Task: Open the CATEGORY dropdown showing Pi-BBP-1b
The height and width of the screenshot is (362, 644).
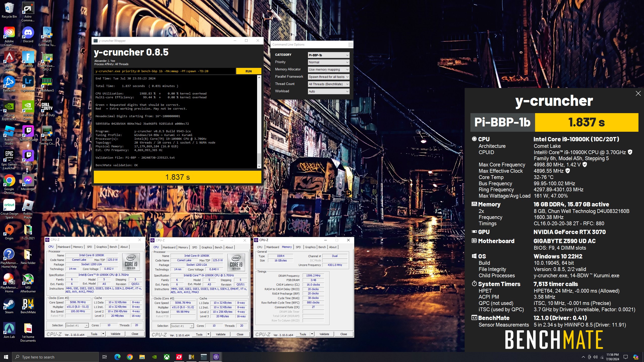Action: click(x=329, y=55)
